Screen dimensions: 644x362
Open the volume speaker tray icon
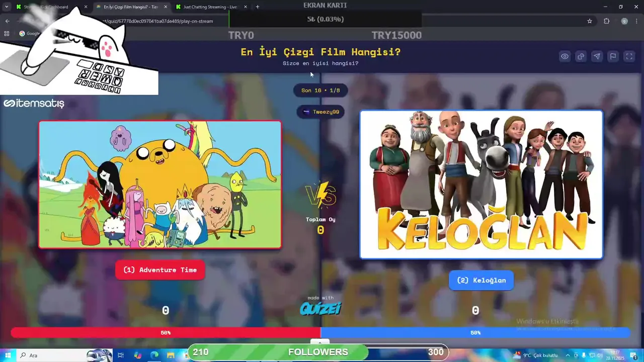pos(600,355)
